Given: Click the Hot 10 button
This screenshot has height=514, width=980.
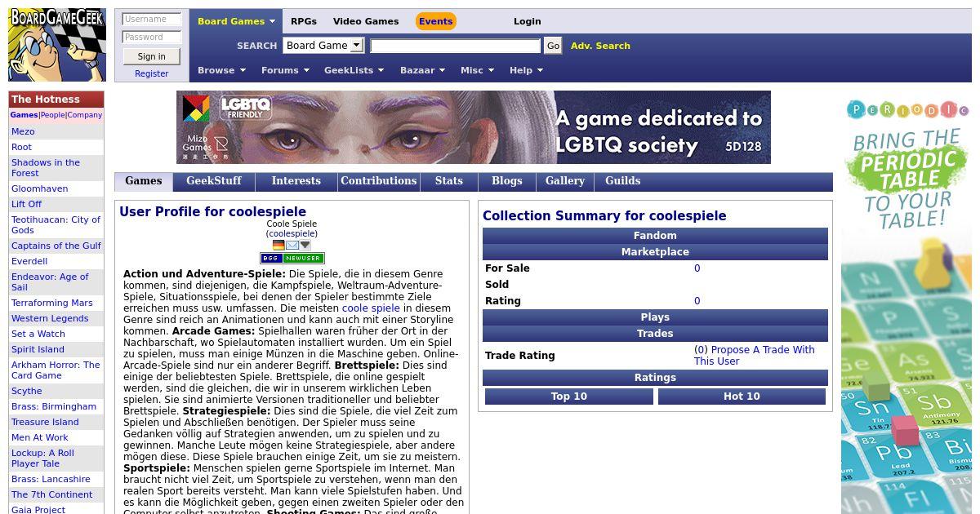Looking at the screenshot, I should (742, 397).
